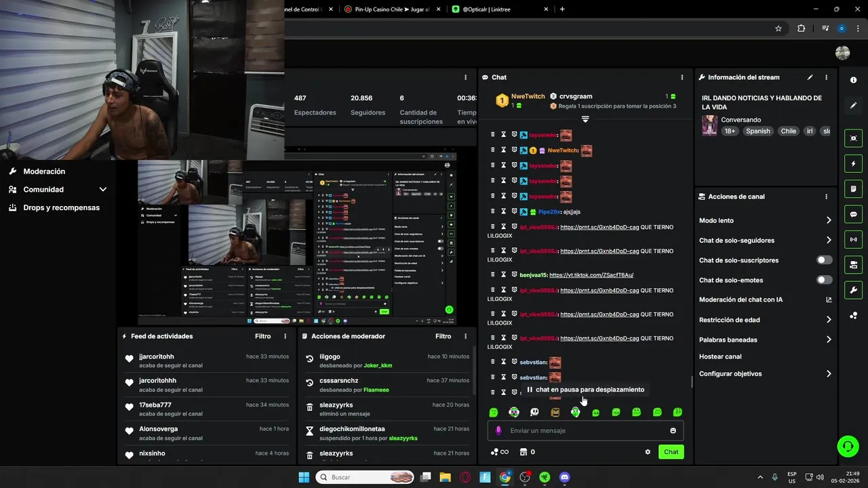Open a new browser tab
Viewport: 868px width, 488px height.
pos(562,9)
